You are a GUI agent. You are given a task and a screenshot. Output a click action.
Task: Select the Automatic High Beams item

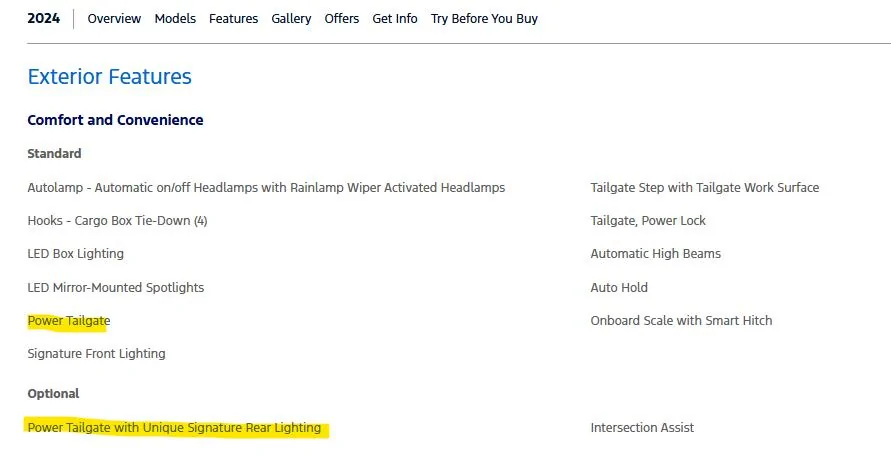pyautogui.click(x=655, y=254)
